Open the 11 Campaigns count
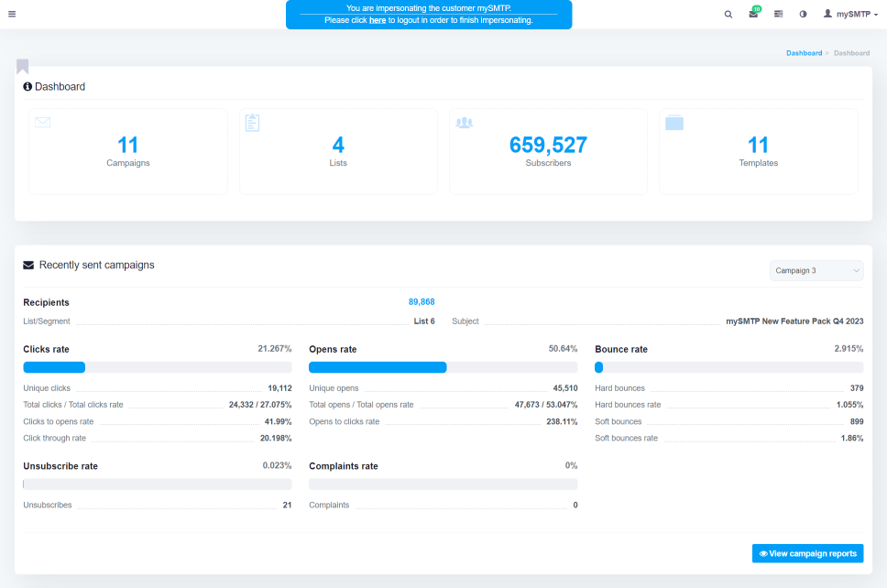 128,145
